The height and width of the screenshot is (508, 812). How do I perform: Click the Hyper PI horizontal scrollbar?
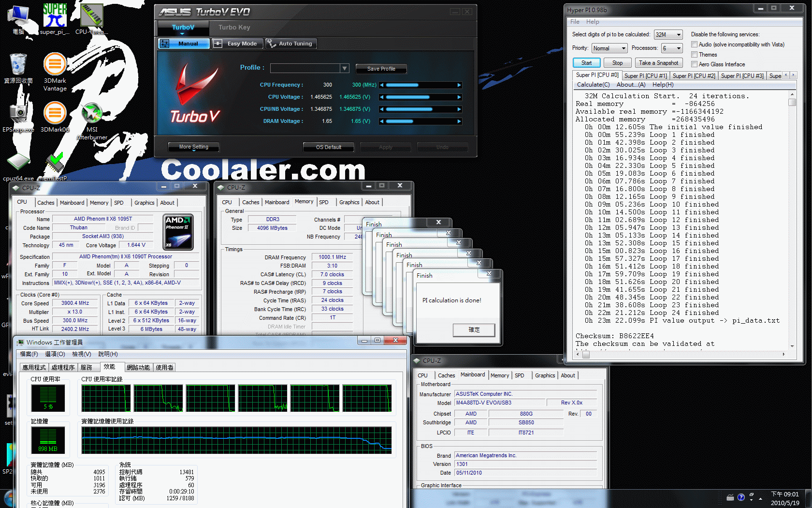[681, 355]
